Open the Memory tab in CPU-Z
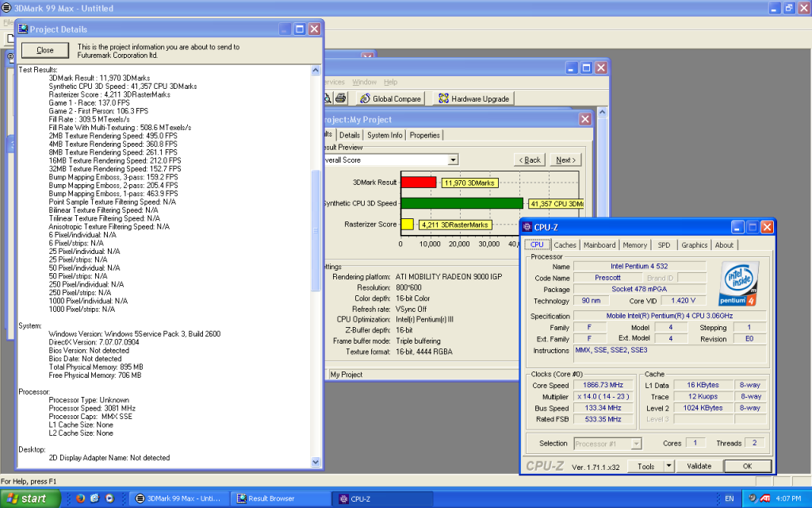Screen dimensions: 812x508 (x=634, y=244)
